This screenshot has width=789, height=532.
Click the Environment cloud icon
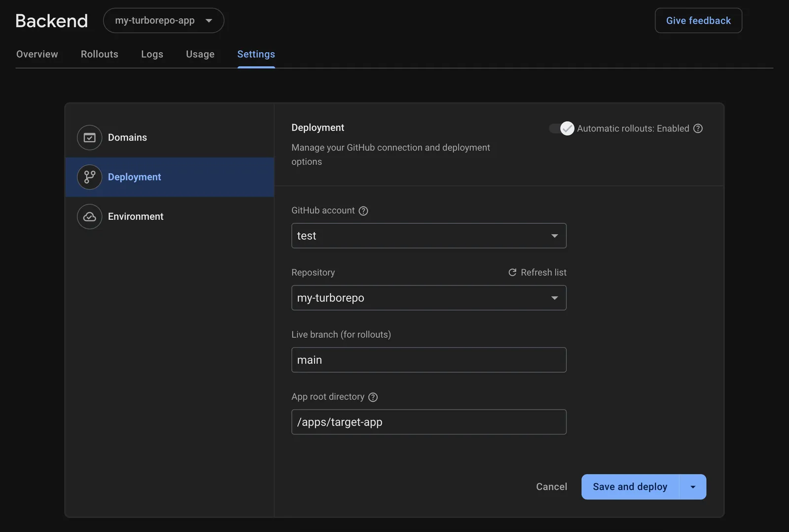(x=89, y=216)
